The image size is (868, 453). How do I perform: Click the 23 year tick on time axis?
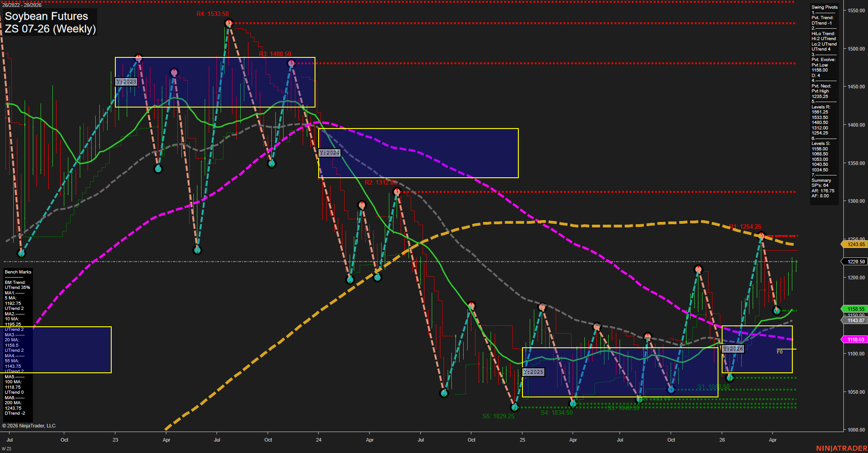click(115, 440)
